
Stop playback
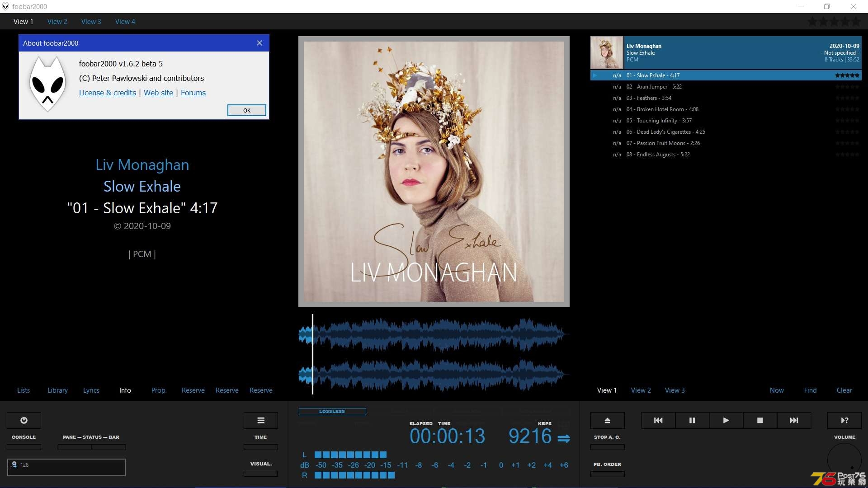pyautogui.click(x=760, y=420)
